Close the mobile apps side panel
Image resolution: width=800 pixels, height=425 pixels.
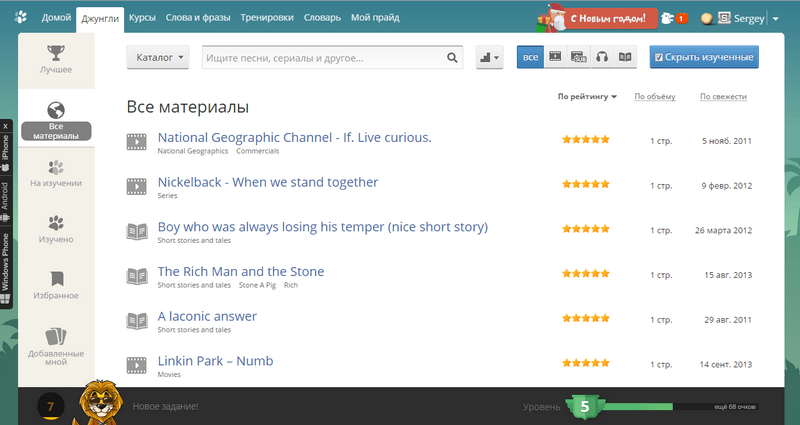[x=6, y=126]
